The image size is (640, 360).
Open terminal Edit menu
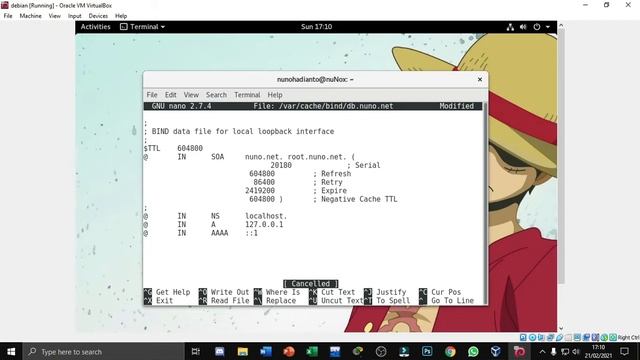[x=171, y=95]
